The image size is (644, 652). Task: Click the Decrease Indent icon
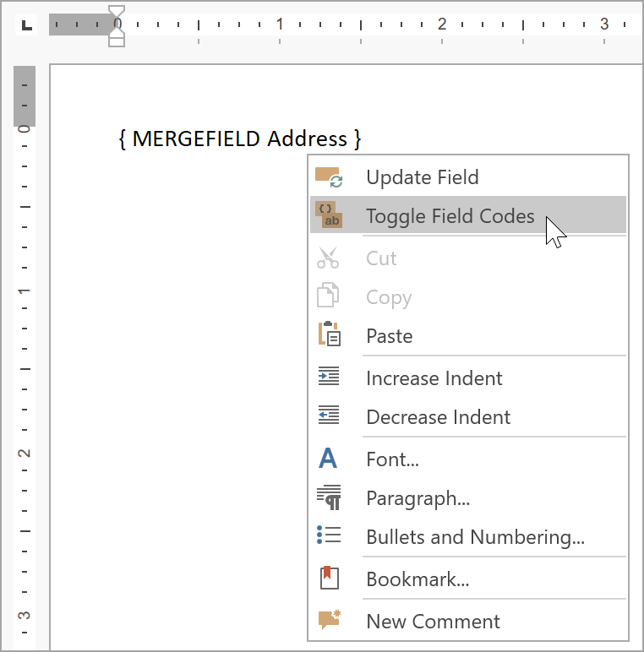(328, 416)
